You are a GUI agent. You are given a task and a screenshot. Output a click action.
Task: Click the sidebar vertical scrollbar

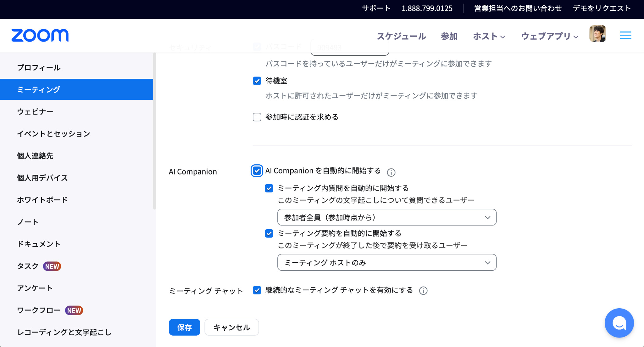[154, 131]
